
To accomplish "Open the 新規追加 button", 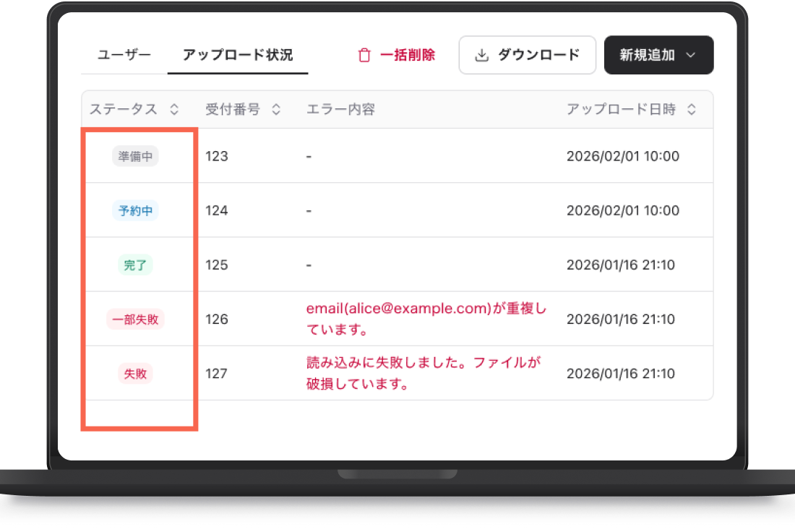I will pyautogui.click(x=658, y=55).
